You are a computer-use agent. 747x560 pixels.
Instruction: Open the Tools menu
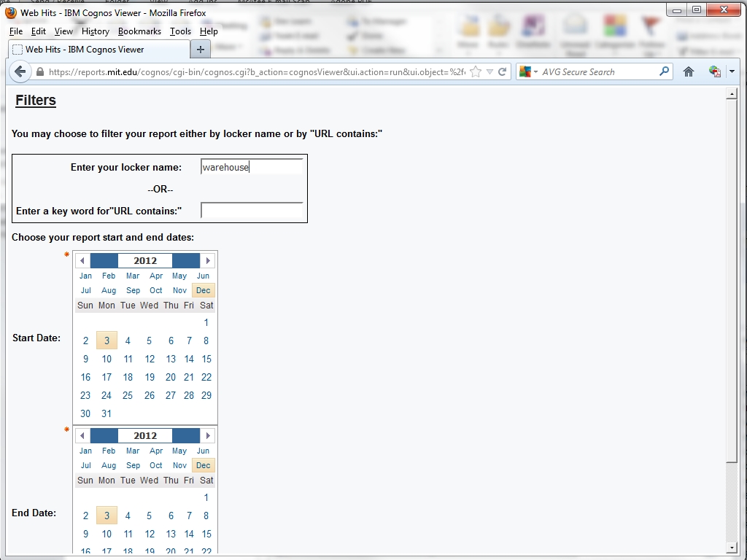coord(180,31)
